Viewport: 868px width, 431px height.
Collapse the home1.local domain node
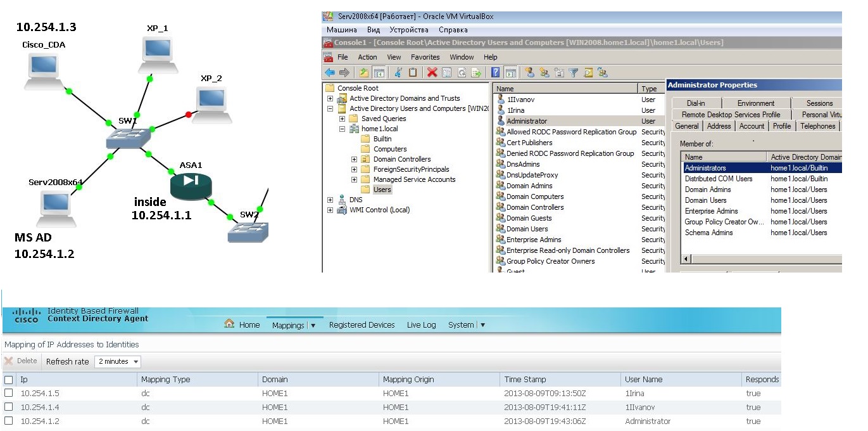(342, 129)
